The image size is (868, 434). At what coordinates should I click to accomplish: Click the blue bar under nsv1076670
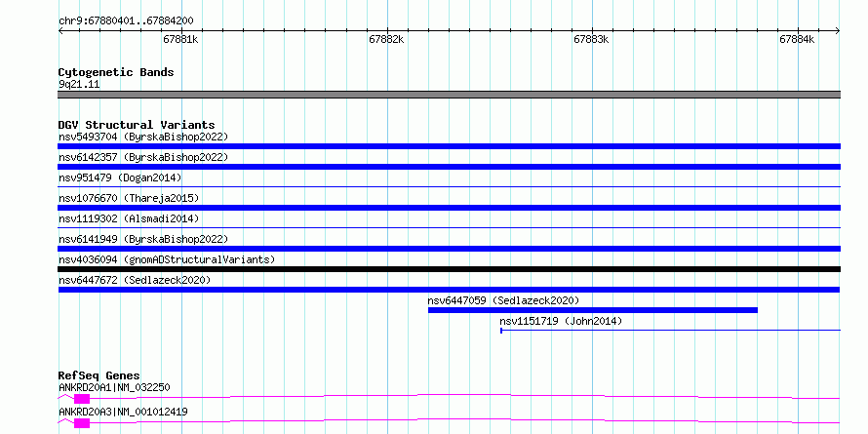pyautogui.click(x=449, y=208)
